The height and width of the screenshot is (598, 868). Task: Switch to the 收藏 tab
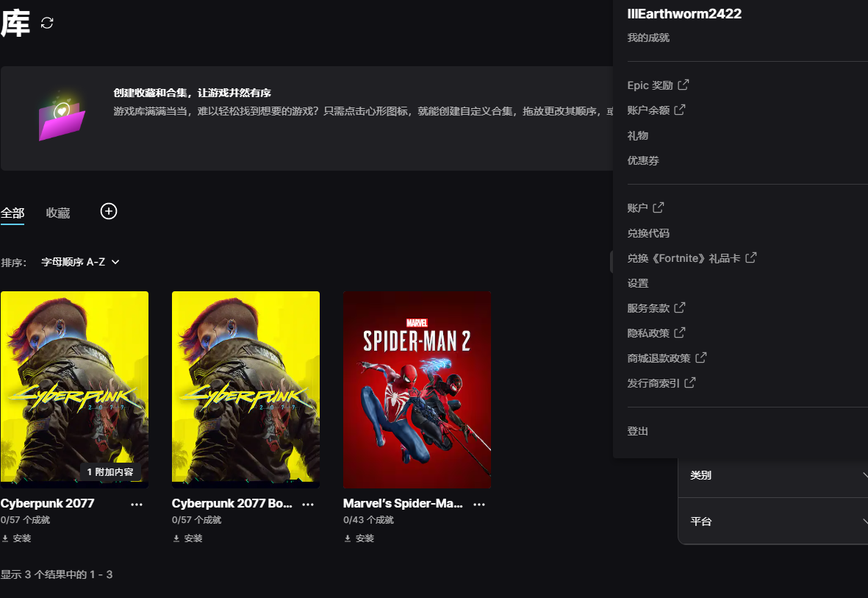[x=57, y=213]
